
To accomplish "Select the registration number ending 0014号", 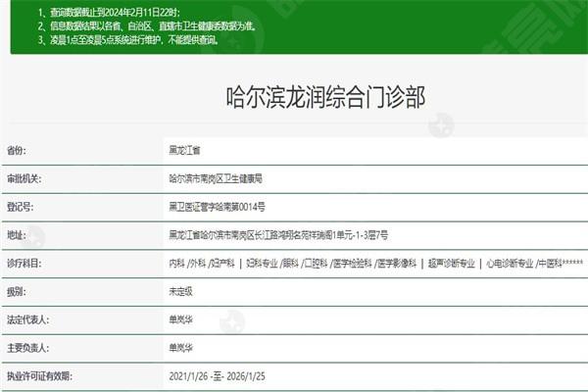I will (x=218, y=207).
